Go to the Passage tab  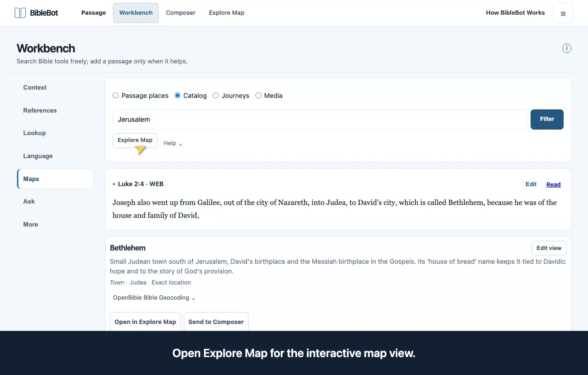94,13
